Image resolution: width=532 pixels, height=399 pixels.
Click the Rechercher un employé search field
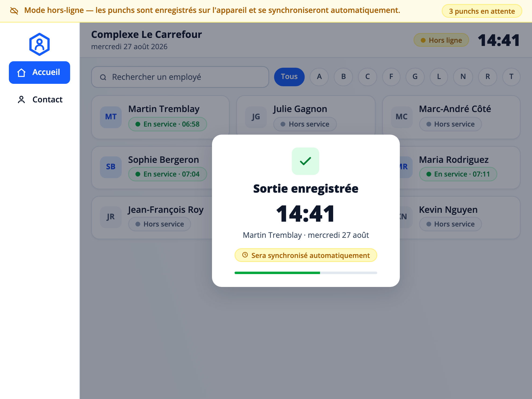pyautogui.click(x=180, y=77)
